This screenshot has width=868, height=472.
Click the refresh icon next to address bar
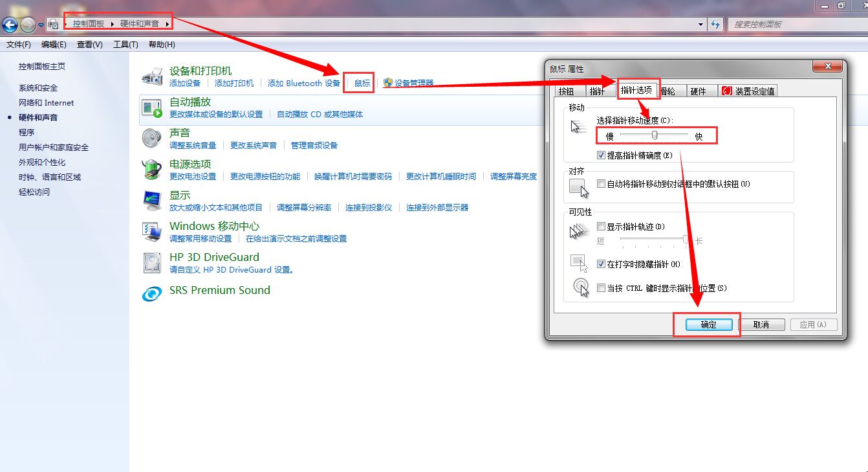tap(715, 23)
